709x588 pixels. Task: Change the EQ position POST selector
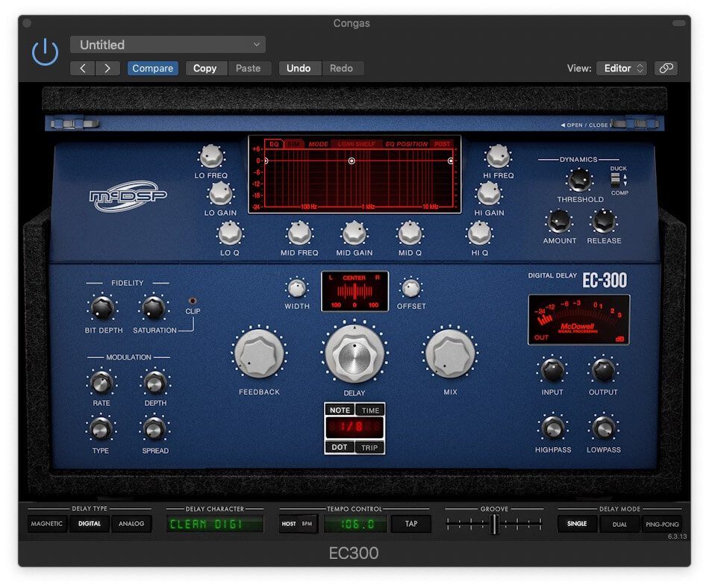point(442,144)
